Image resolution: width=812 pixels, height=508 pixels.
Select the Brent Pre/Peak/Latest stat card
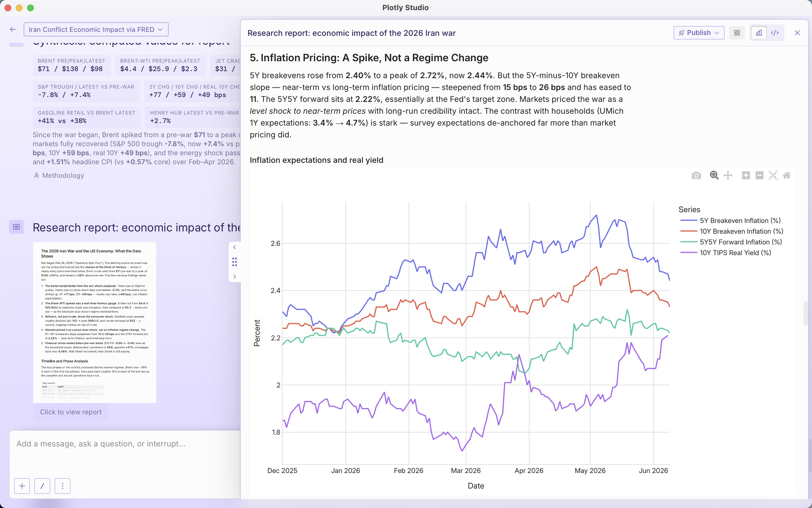72,65
